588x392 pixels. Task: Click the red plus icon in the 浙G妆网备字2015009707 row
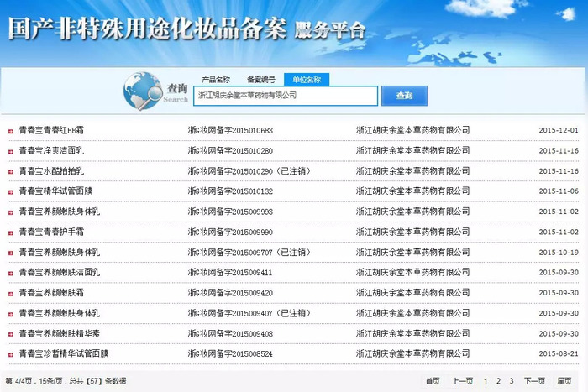(x=10, y=253)
